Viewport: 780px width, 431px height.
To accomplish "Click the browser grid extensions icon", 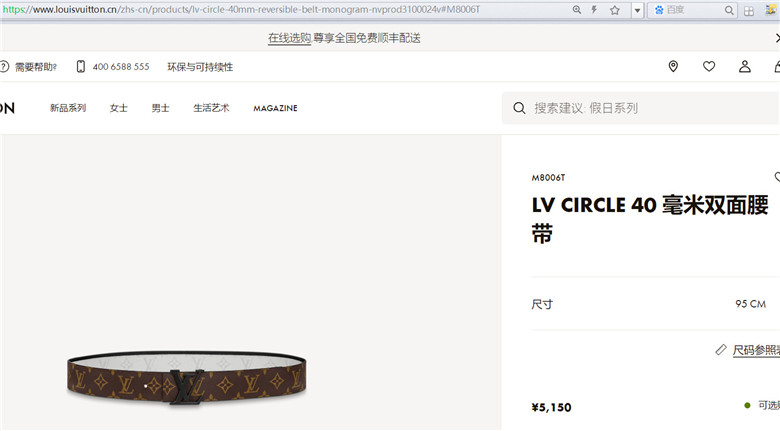I will point(749,11).
